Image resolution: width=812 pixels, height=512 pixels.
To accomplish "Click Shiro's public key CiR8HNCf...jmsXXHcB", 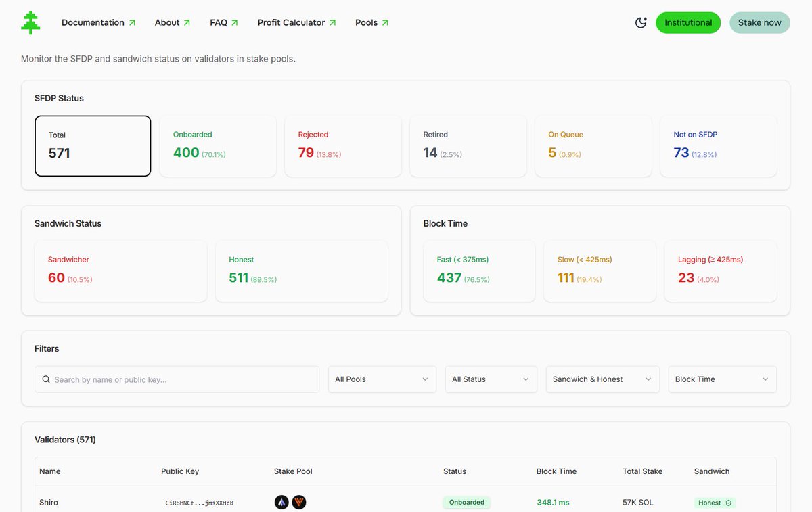I will click(200, 503).
